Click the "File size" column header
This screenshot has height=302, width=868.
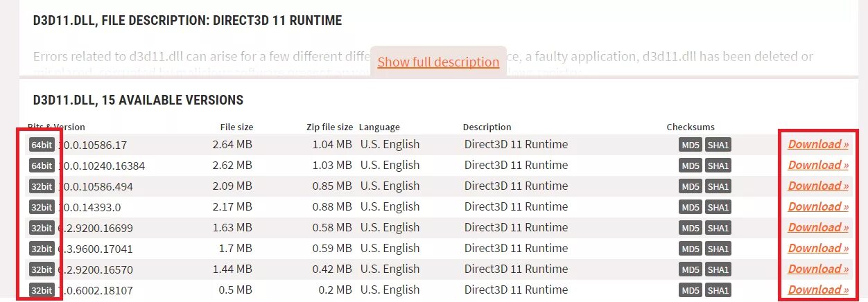tap(236, 127)
